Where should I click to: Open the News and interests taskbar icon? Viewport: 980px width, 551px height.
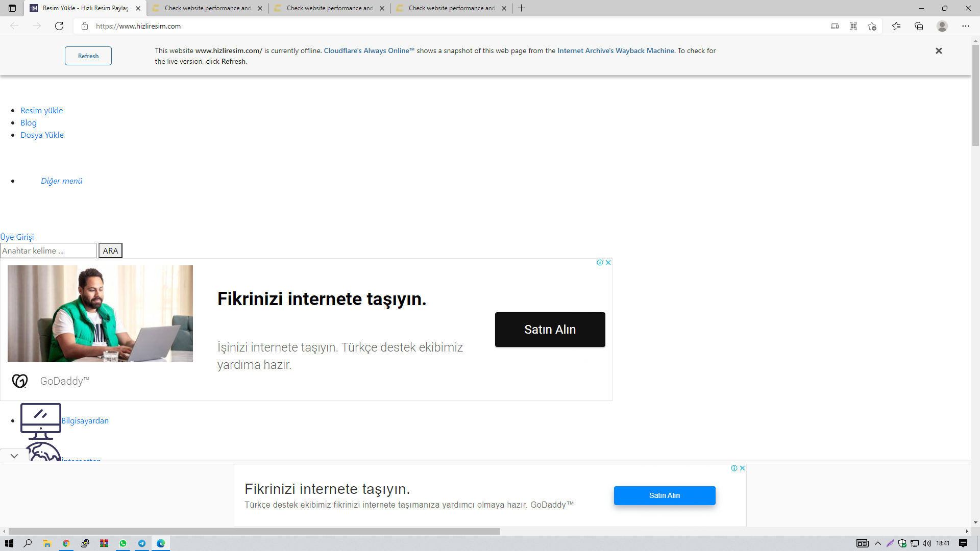click(863, 543)
